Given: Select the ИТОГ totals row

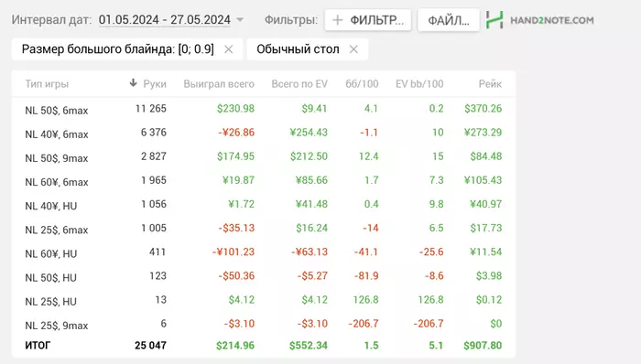Looking at the screenshot, I should 264,346.
